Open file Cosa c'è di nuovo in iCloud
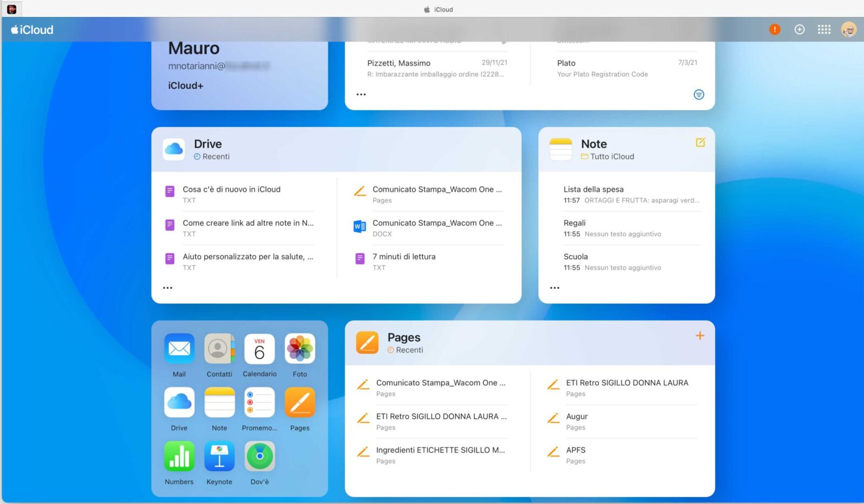 click(239, 194)
